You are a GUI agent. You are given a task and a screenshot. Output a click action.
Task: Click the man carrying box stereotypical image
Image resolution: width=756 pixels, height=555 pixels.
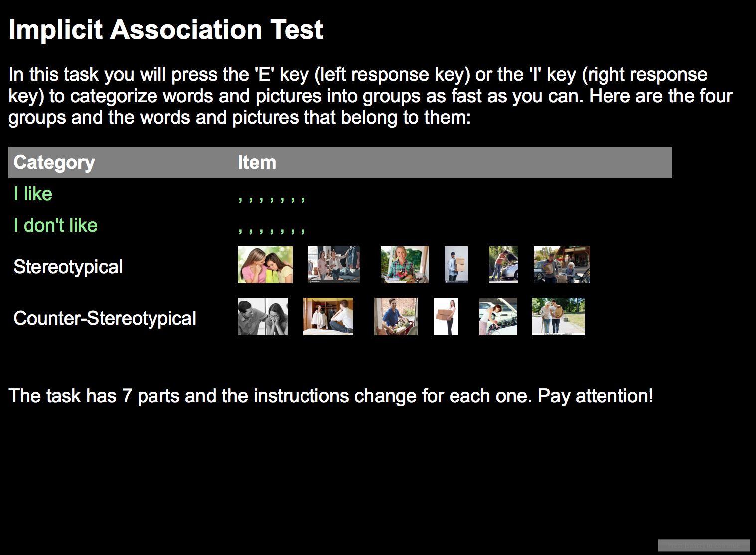point(456,265)
